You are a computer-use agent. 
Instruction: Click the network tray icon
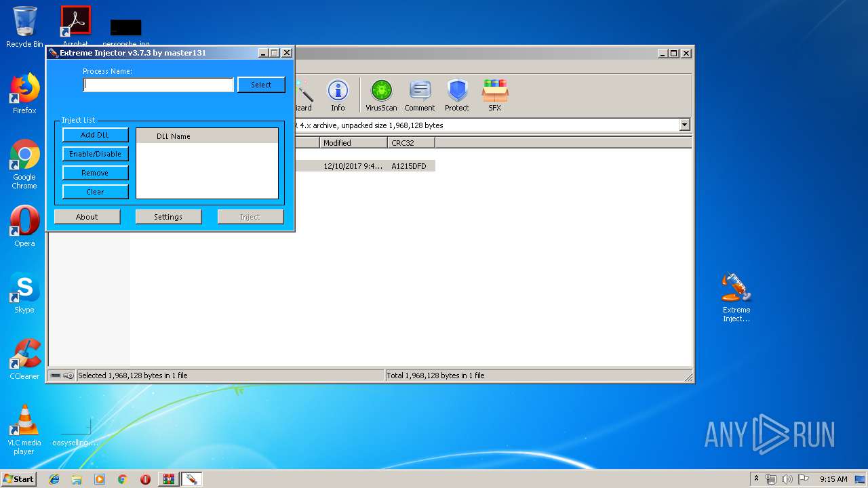pos(771,479)
